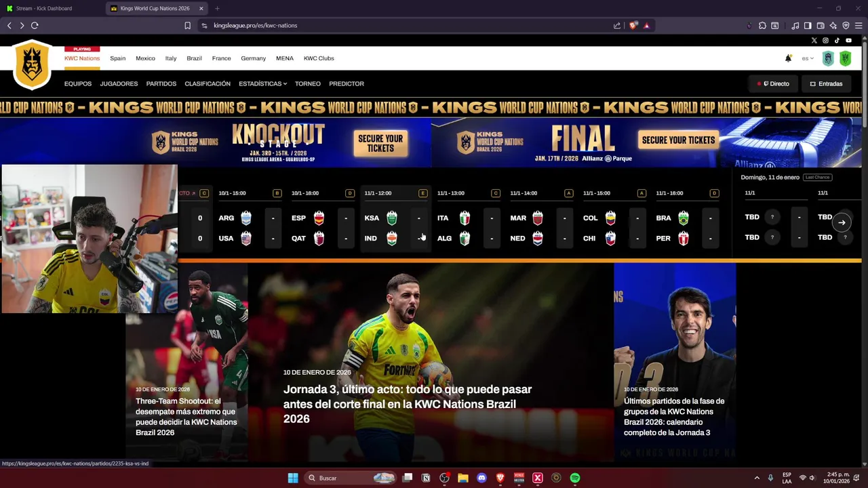This screenshot has height=488, width=868.
Task: Select the France league tab
Action: tap(221, 58)
